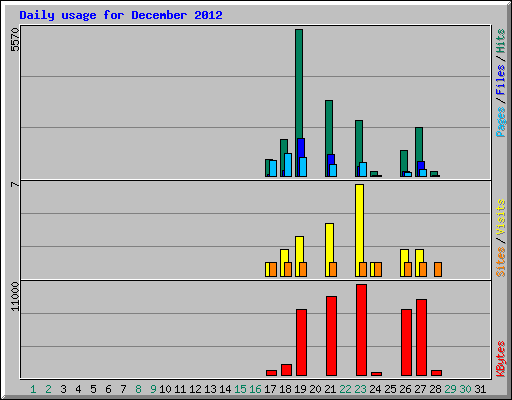Click the title "Daily usage for December 2012"

click(121, 15)
